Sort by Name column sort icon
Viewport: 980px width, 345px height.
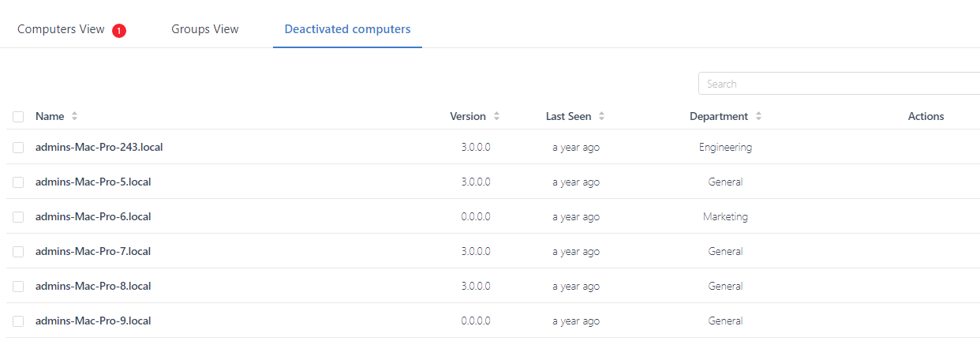[74, 116]
